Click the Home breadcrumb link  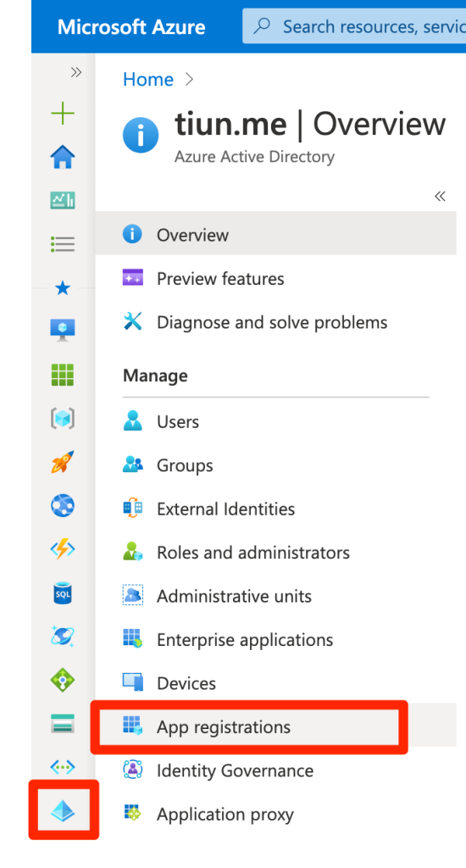pyautogui.click(x=147, y=79)
